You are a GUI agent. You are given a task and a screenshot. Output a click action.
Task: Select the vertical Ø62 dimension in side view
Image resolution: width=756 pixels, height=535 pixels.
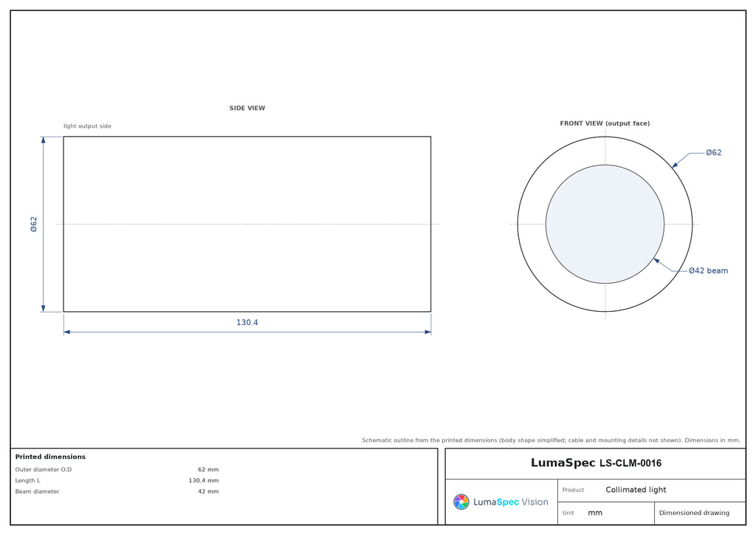pyautogui.click(x=34, y=225)
